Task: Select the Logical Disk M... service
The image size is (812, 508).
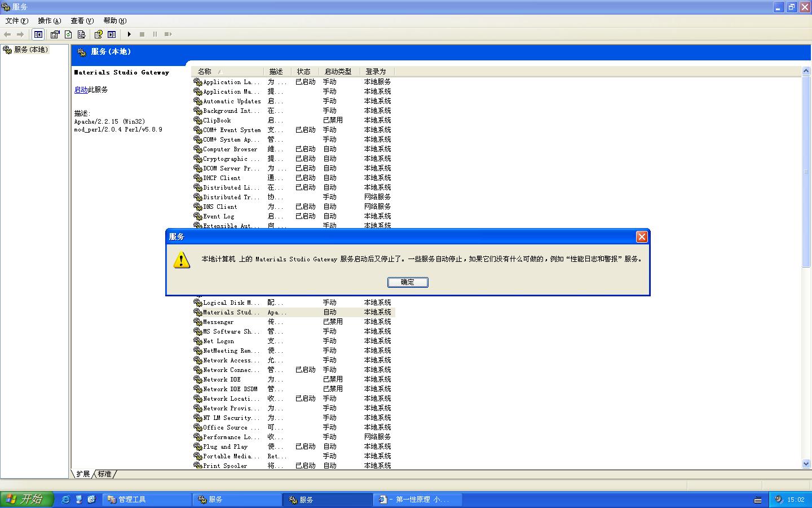Action: click(x=294, y=303)
